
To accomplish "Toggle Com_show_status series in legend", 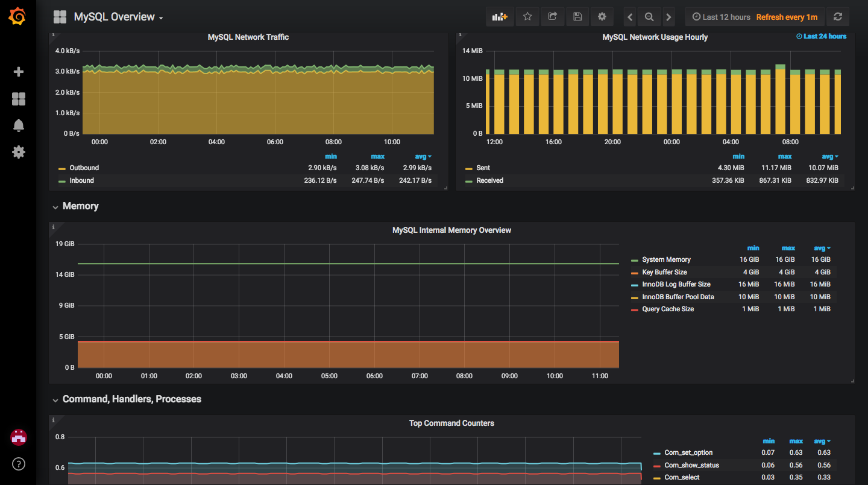I will [691, 465].
